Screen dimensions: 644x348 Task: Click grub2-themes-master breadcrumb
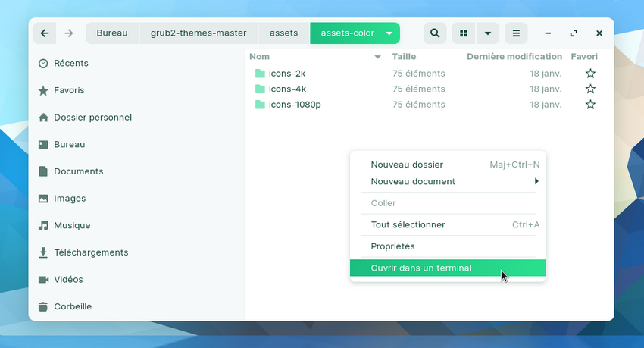[199, 33]
